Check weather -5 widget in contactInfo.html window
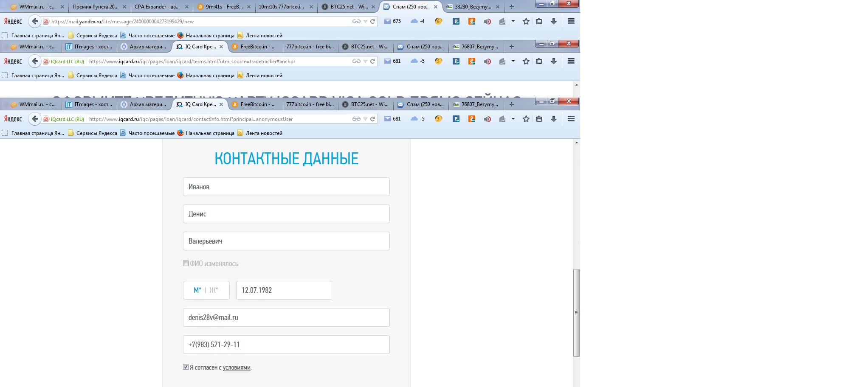868x387 pixels. (418, 119)
